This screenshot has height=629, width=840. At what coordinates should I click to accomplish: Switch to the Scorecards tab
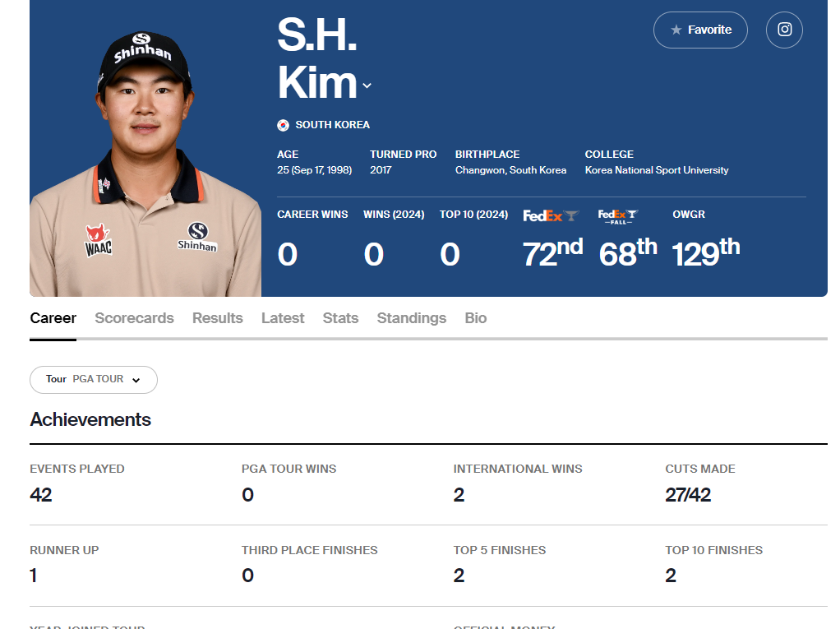(134, 318)
